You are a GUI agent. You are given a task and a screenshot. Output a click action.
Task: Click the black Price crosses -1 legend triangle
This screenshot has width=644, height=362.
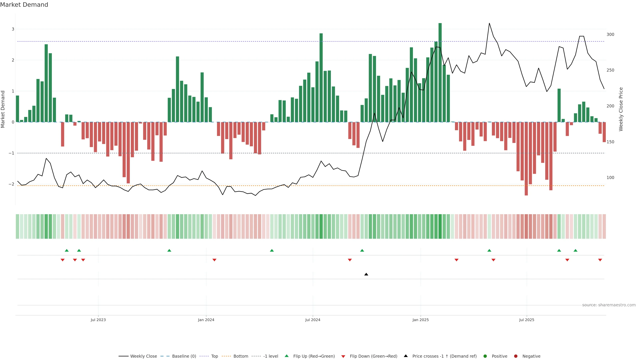coord(406,356)
